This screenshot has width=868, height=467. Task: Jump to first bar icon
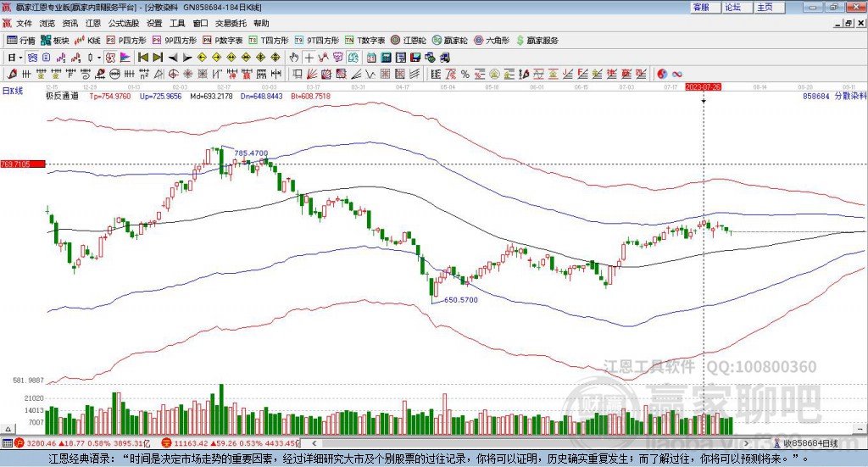[x=142, y=58]
